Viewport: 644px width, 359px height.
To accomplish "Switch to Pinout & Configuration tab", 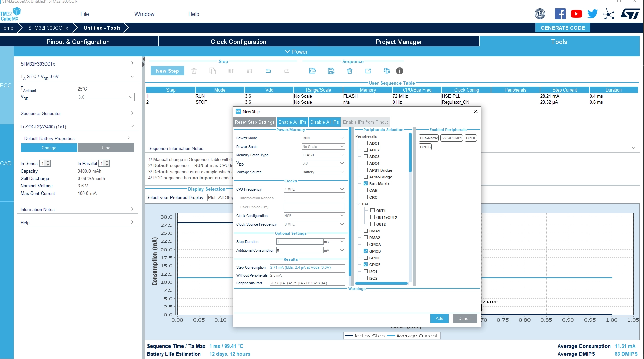I will click(x=78, y=42).
